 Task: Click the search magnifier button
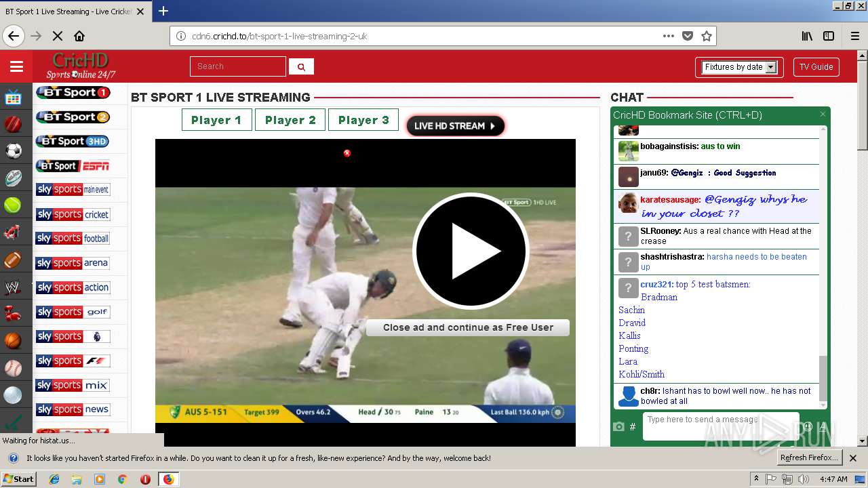coord(301,66)
